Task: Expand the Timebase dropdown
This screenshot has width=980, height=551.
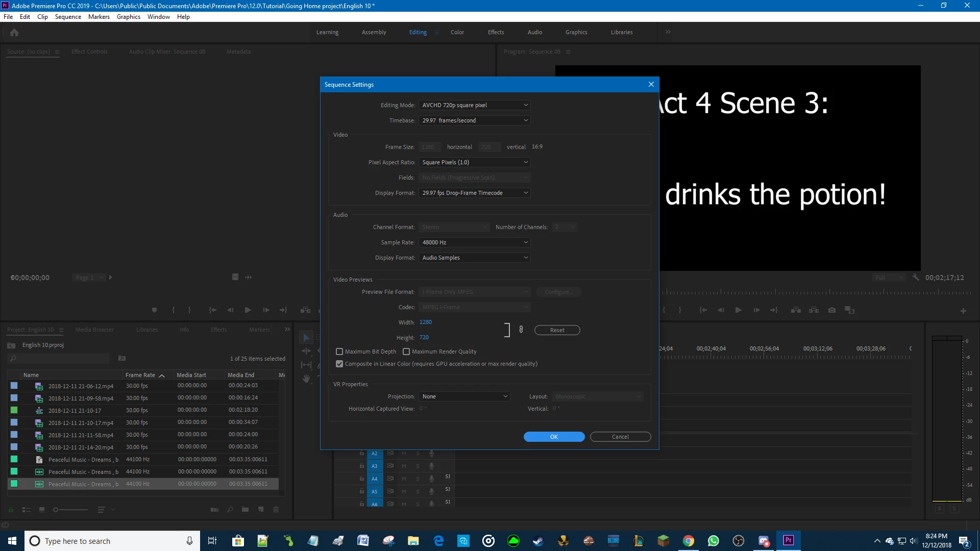Action: [x=475, y=120]
